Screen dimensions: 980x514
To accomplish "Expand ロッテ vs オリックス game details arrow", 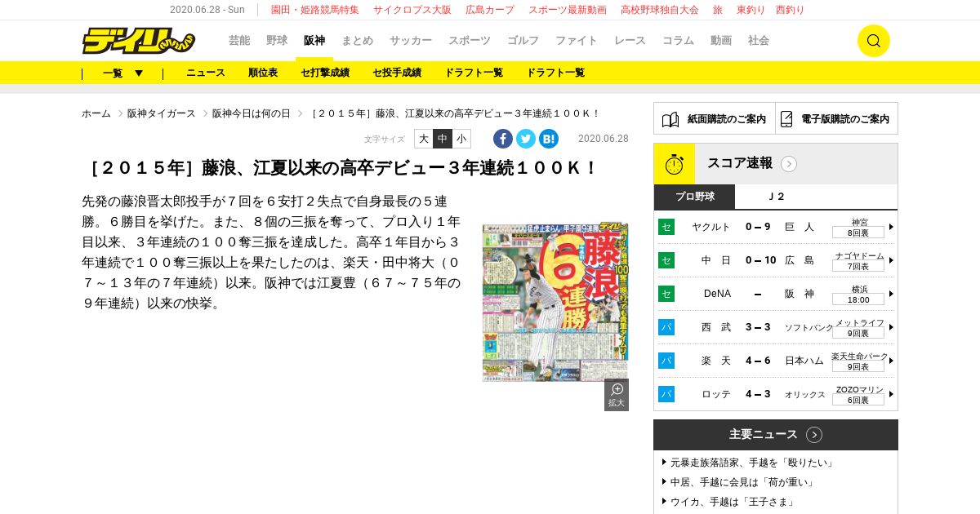I will [891, 394].
